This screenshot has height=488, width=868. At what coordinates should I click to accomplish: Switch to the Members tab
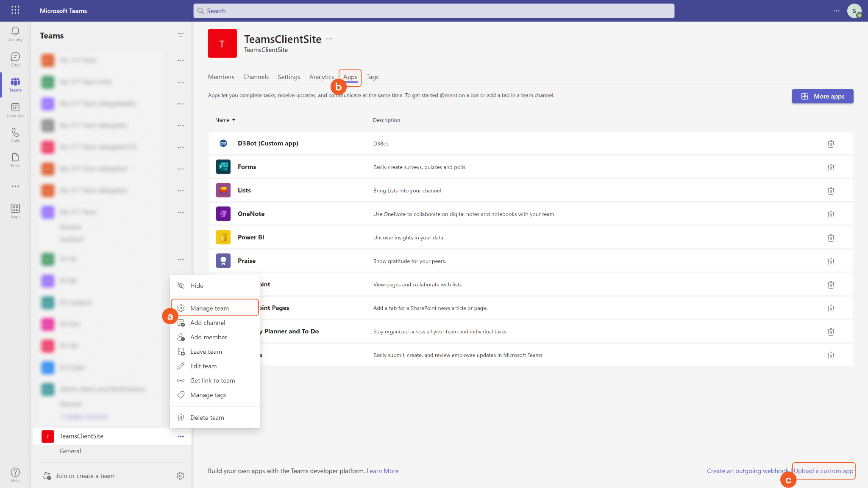[x=221, y=77]
